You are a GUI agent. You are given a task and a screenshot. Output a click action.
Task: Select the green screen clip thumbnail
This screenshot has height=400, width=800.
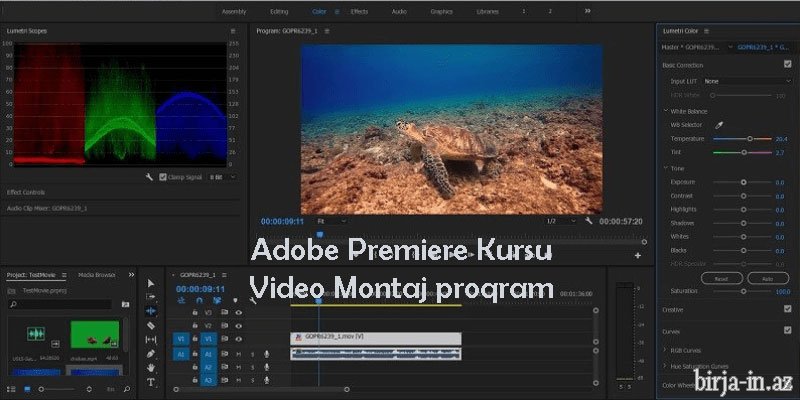tap(95, 335)
